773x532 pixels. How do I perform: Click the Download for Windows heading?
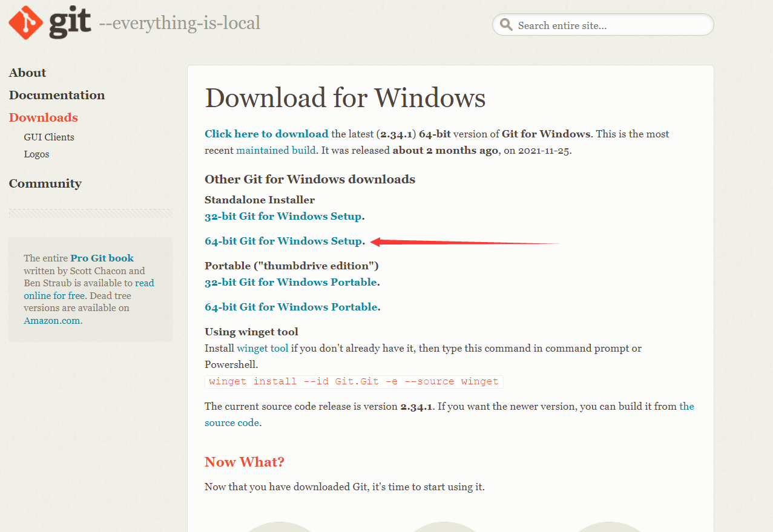tap(345, 97)
